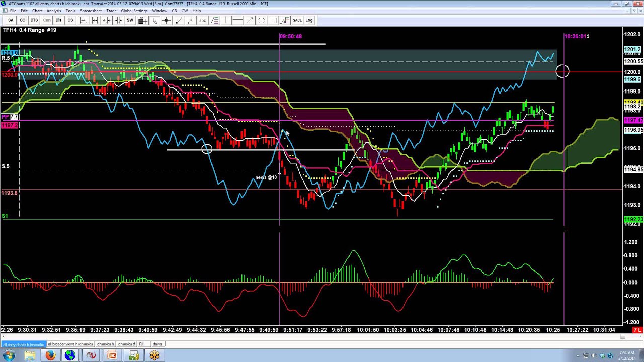The width and height of the screenshot is (644, 362).
Task: Select the rectangle drawing tool
Action: pyautogui.click(x=273, y=20)
